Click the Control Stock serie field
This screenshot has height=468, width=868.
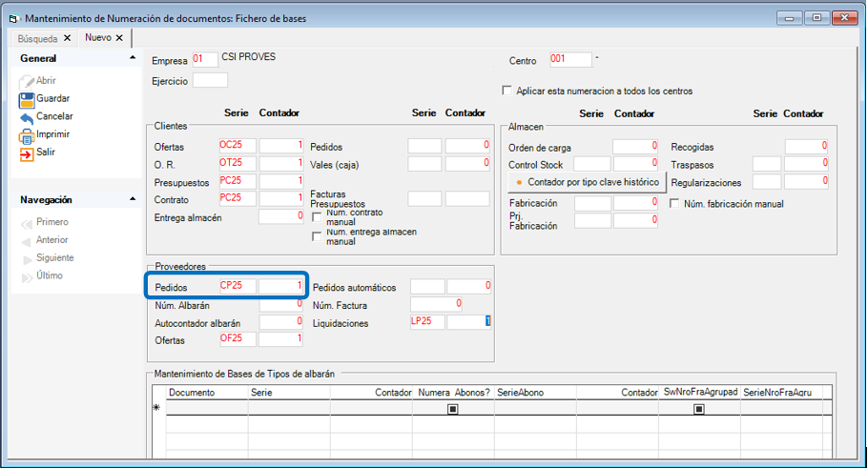pos(591,164)
